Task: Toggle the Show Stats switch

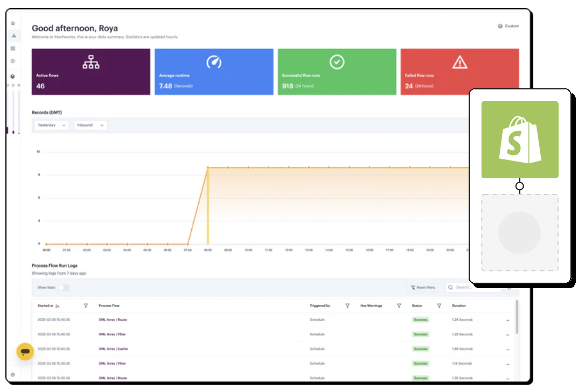Action: pyautogui.click(x=64, y=288)
